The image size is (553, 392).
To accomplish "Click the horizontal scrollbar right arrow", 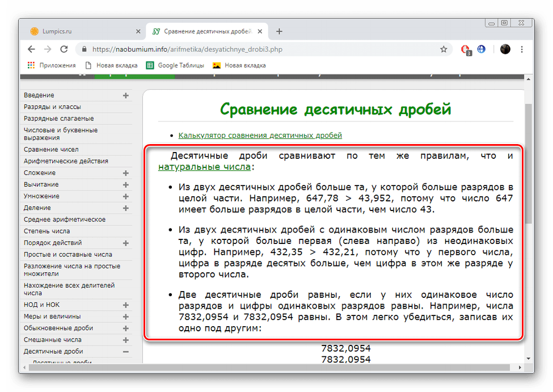I will coord(520,367).
